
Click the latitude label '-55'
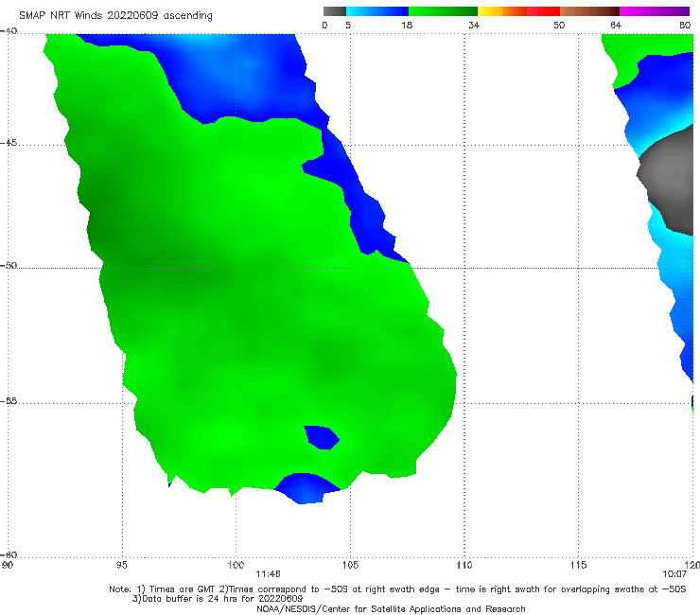click(9, 401)
